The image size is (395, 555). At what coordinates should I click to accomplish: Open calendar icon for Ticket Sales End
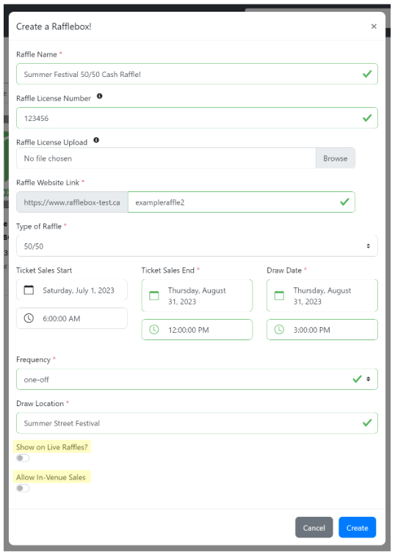tap(154, 295)
